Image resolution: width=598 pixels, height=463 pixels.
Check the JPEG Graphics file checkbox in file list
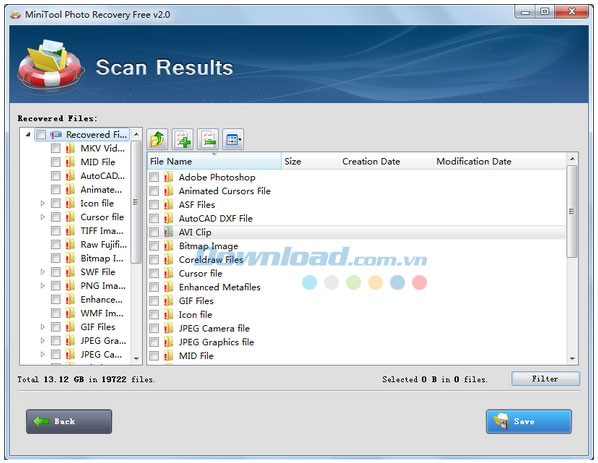click(x=154, y=342)
